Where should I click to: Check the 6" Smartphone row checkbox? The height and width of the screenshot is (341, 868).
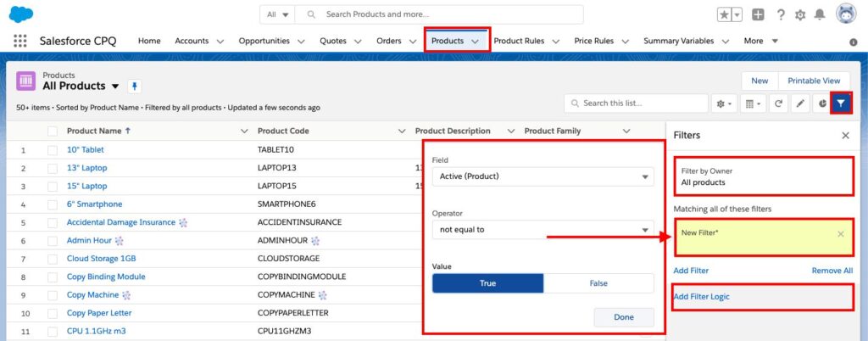[53, 204]
